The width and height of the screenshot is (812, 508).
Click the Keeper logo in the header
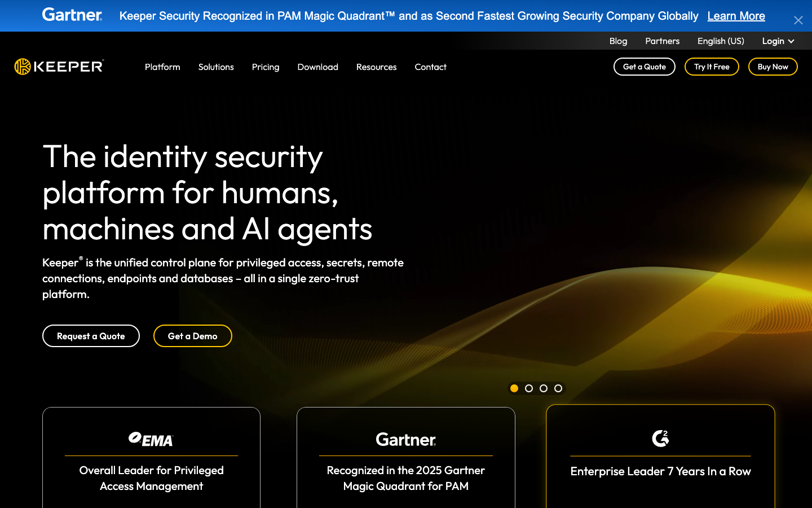[x=59, y=67]
